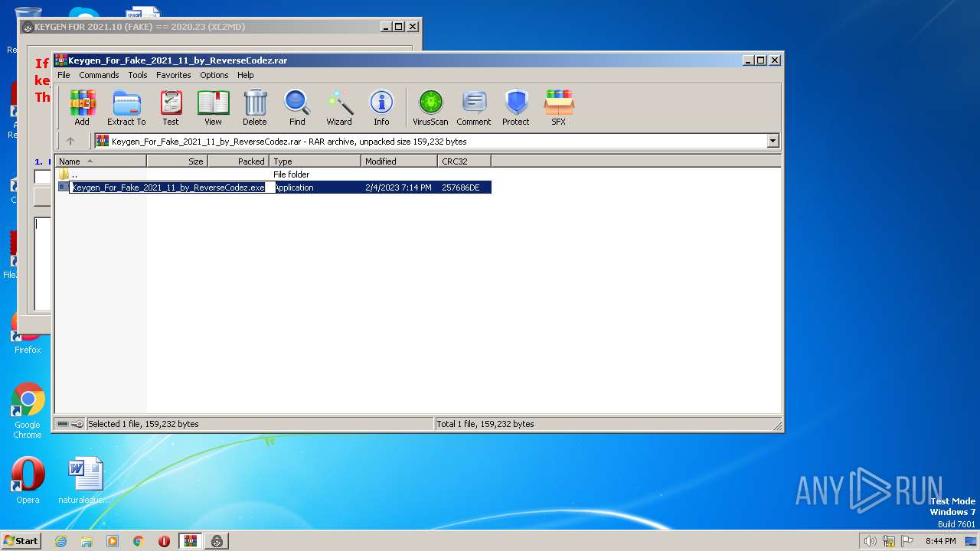Click the Add toolbar icon in WinRAR
The height and width of the screenshot is (551, 980).
(x=82, y=107)
